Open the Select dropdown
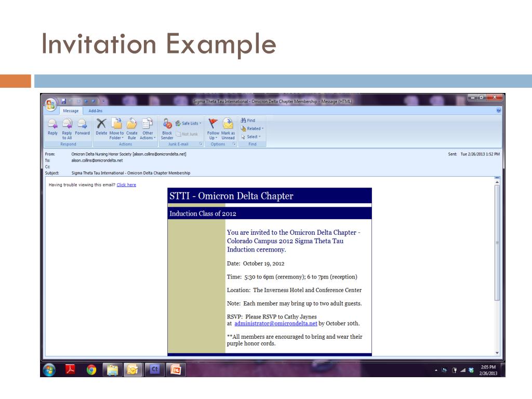Screen dimensions: 532x399 click(251, 137)
